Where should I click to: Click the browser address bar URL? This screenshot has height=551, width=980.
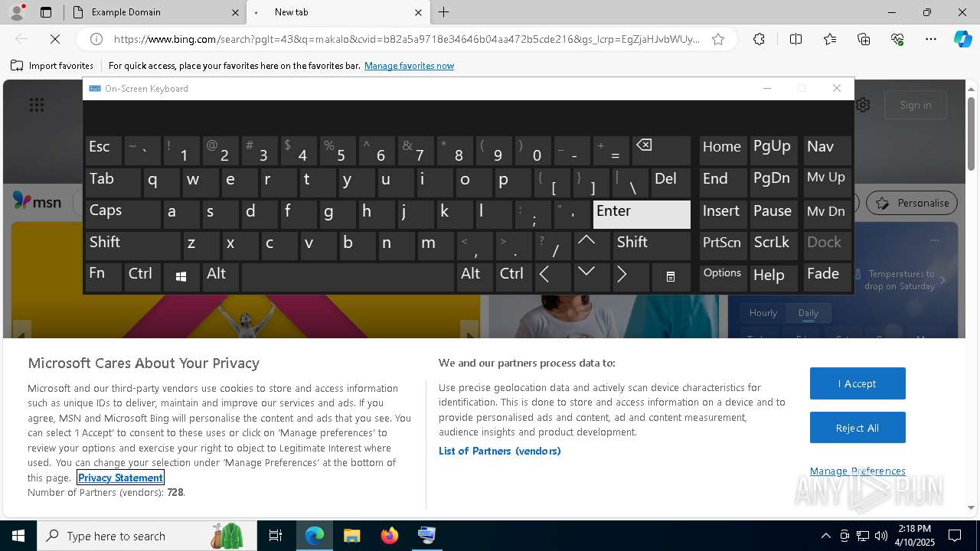(406, 39)
